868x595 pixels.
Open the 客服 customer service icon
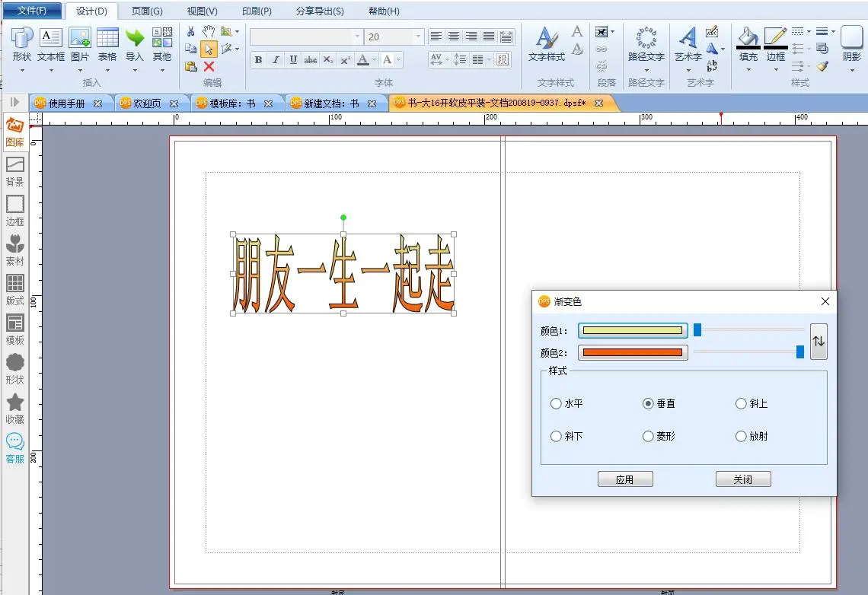coord(14,447)
